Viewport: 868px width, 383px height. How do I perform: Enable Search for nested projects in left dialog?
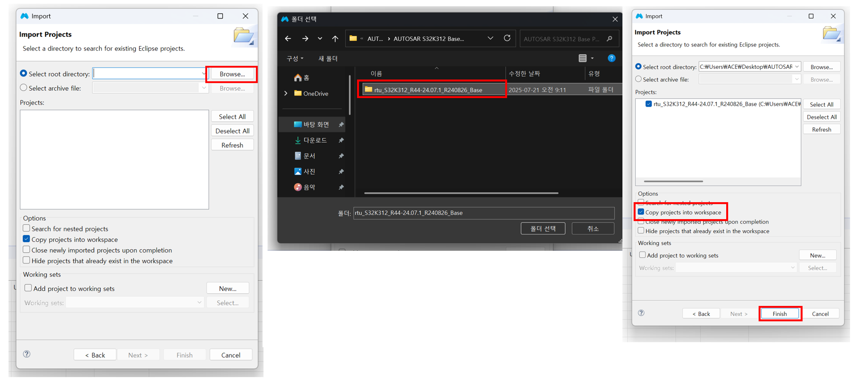[26, 228]
